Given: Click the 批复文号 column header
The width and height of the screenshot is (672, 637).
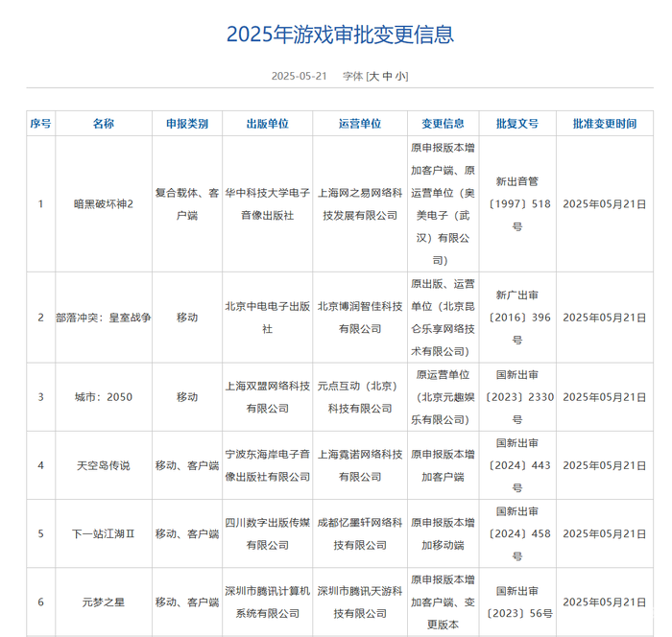Looking at the screenshot, I should coord(517,124).
